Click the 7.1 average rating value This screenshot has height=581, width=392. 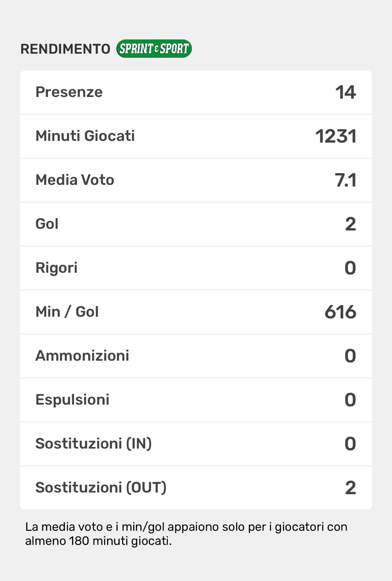pos(345,180)
